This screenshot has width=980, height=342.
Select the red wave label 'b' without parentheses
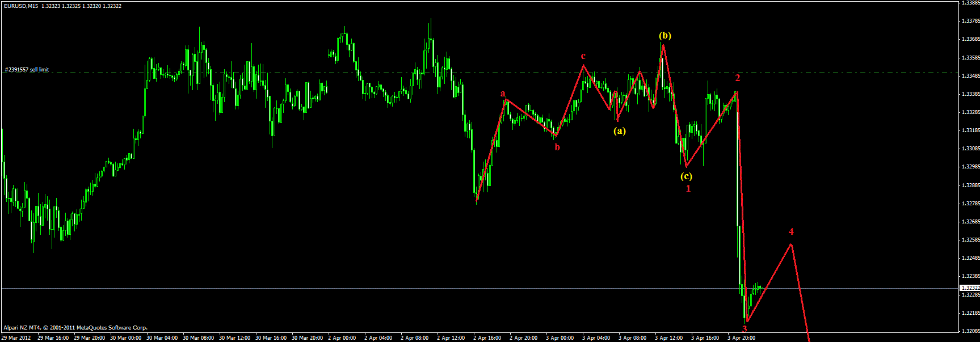click(x=557, y=147)
